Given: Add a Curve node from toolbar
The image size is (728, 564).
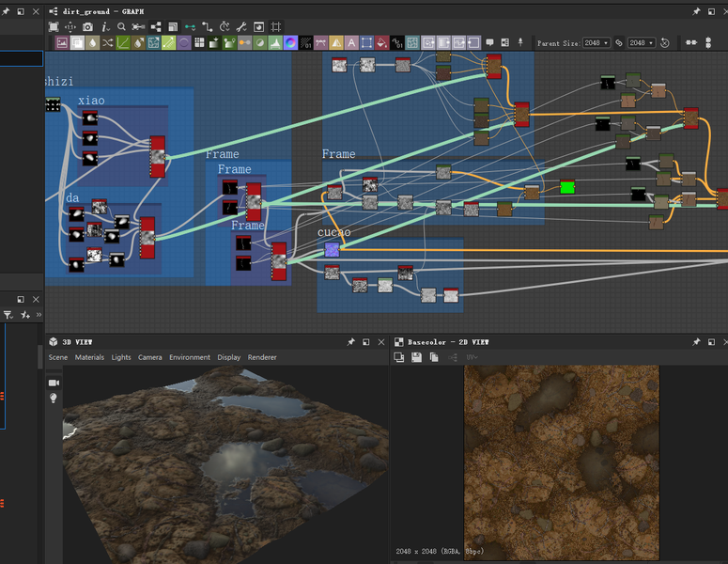Looking at the screenshot, I should tap(123, 43).
